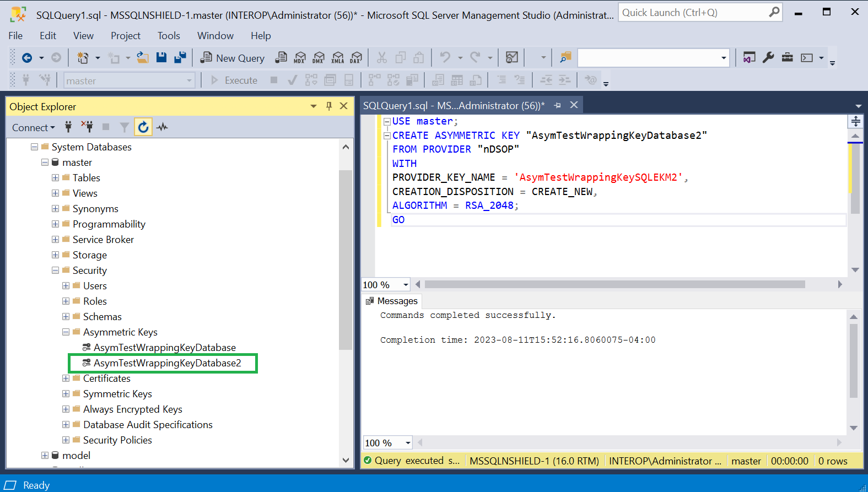
Task: Click the Messages pane vertical scrollbar
Action: click(x=854, y=360)
